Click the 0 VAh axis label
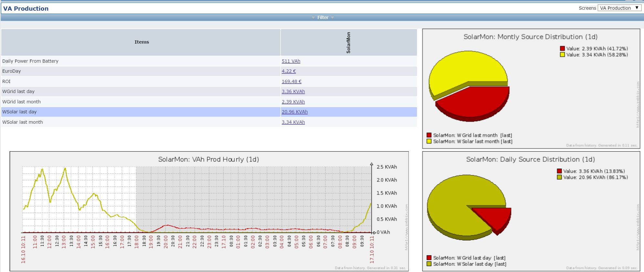 tap(383, 232)
